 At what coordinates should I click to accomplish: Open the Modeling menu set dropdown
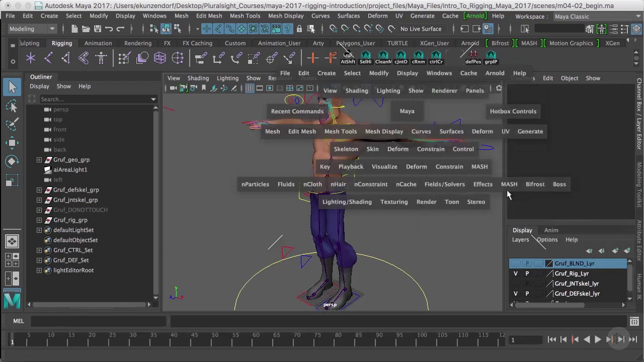coord(32,29)
